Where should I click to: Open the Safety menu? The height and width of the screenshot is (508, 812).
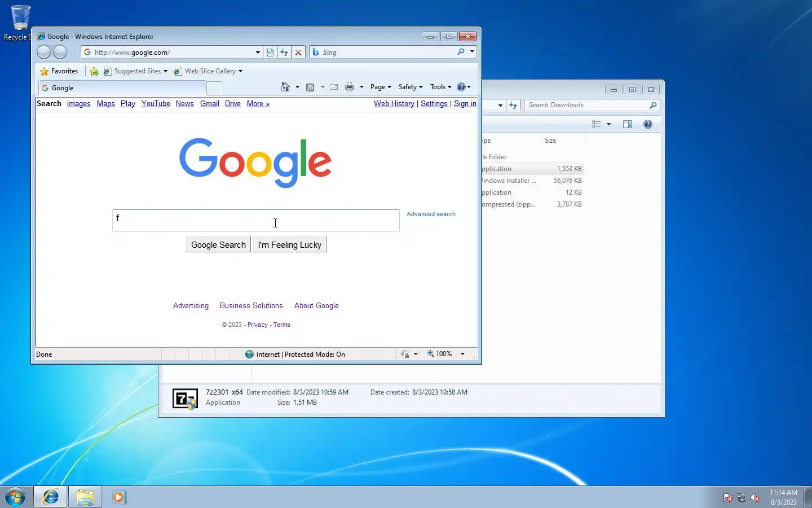pyautogui.click(x=411, y=87)
